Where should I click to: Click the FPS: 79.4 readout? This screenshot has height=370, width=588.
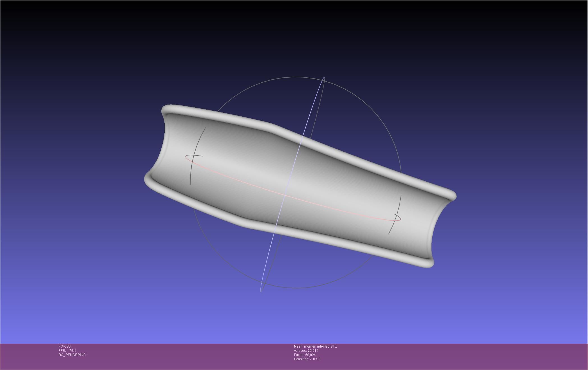tap(67, 351)
